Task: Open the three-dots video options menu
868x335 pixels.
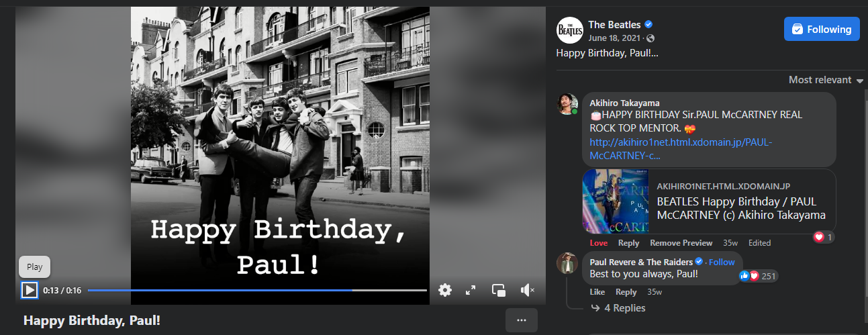Action: coord(522,320)
